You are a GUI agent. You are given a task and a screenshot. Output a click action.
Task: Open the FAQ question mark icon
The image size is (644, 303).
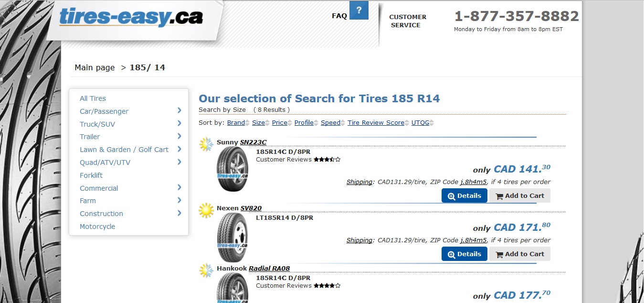pyautogui.click(x=359, y=10)
